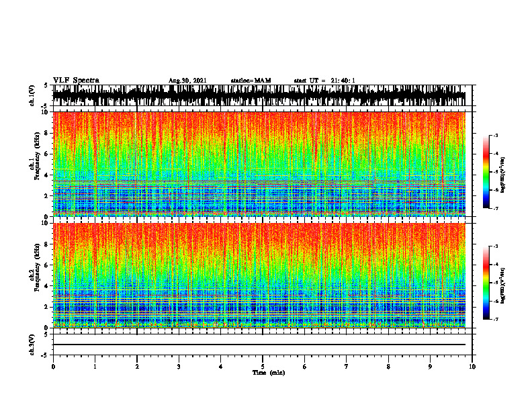
Task: Click the "Time (min)" x-axis label
Action: pos(269,373)
